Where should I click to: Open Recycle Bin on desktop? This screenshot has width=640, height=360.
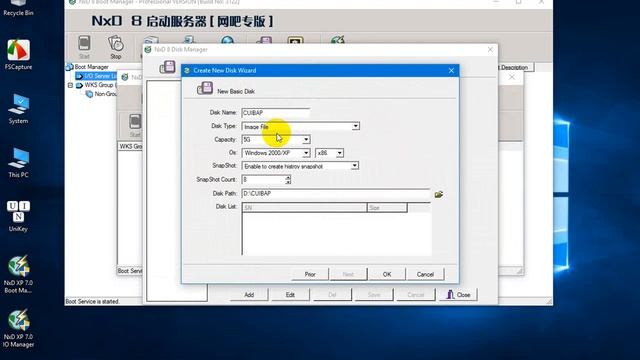pos(18,8)
